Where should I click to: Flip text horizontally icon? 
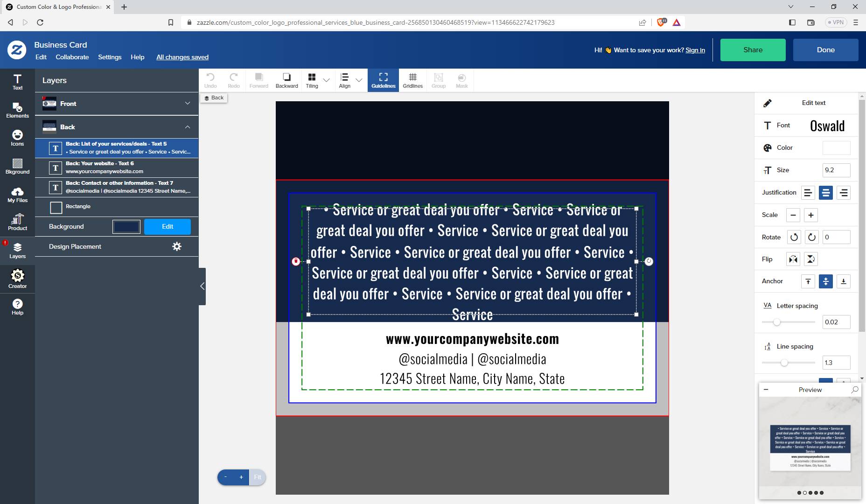click(x=793, y=259)
